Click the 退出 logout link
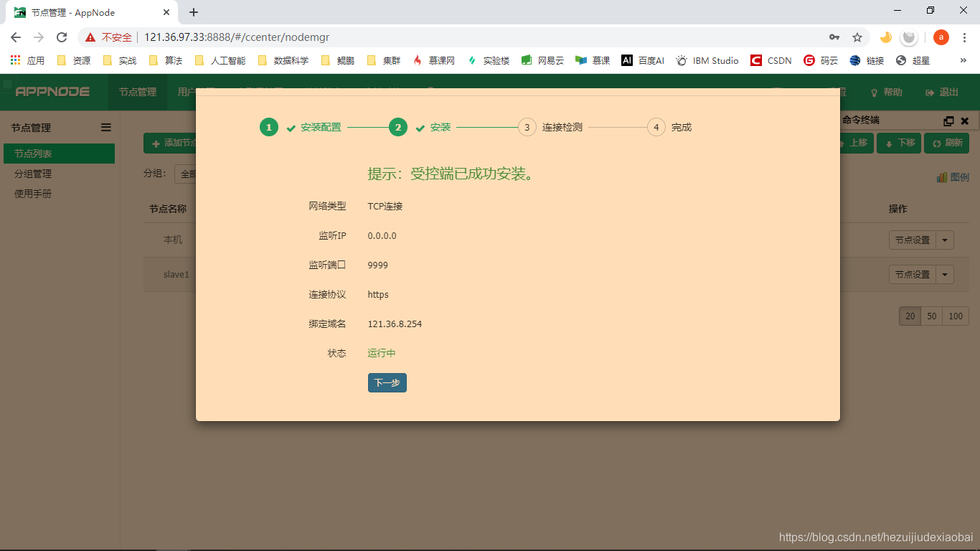This screenshot has width=980, height=551. 942,92
